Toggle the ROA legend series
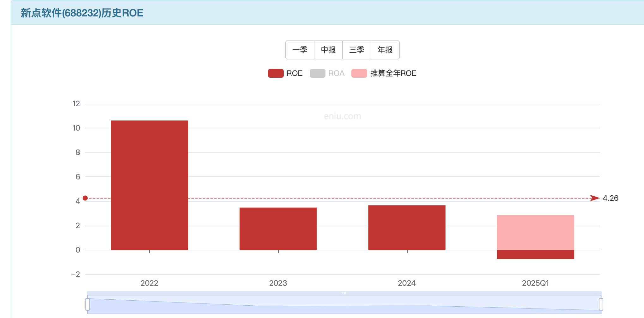This screenshot has height=318, width=644. pos(327,73)
